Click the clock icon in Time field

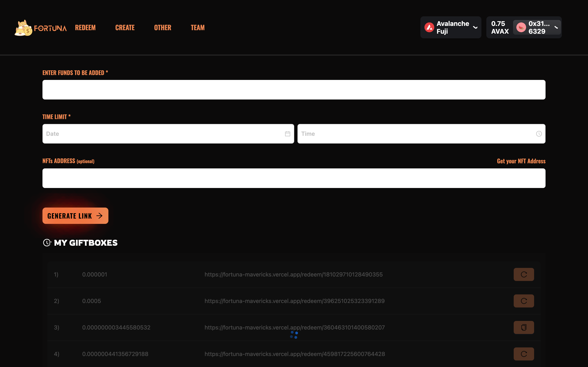point(539,134)
